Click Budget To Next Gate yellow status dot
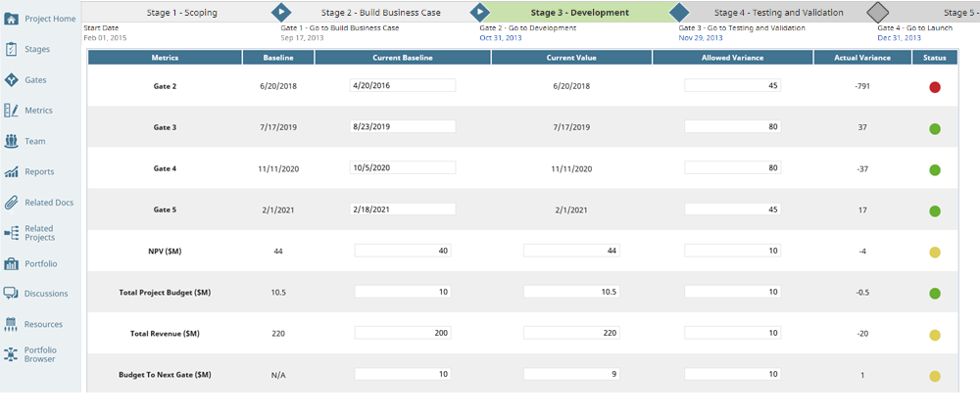 tap(934, 376)
